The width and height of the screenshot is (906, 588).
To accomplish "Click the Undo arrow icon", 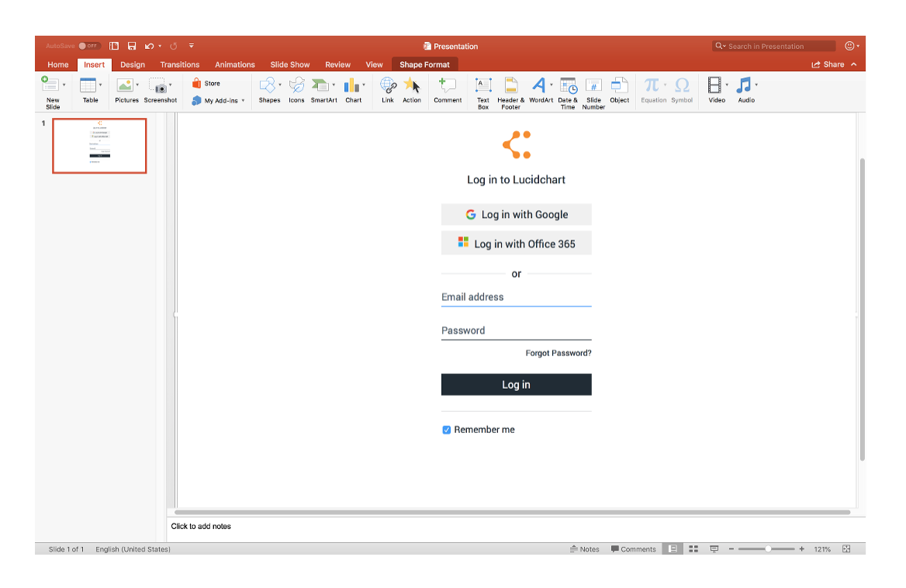I will point(150,47).
